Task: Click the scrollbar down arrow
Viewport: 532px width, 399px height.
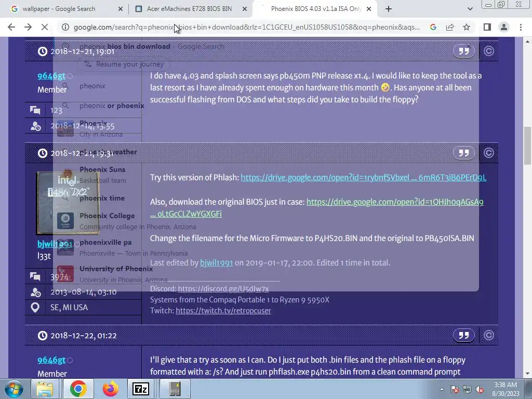Action: point(527,374)
